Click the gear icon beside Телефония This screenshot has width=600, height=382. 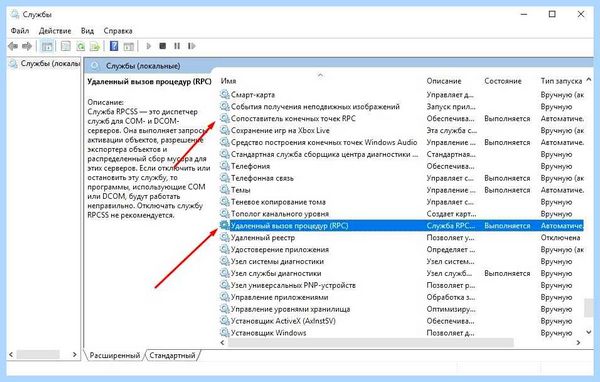tap(225, 166)
